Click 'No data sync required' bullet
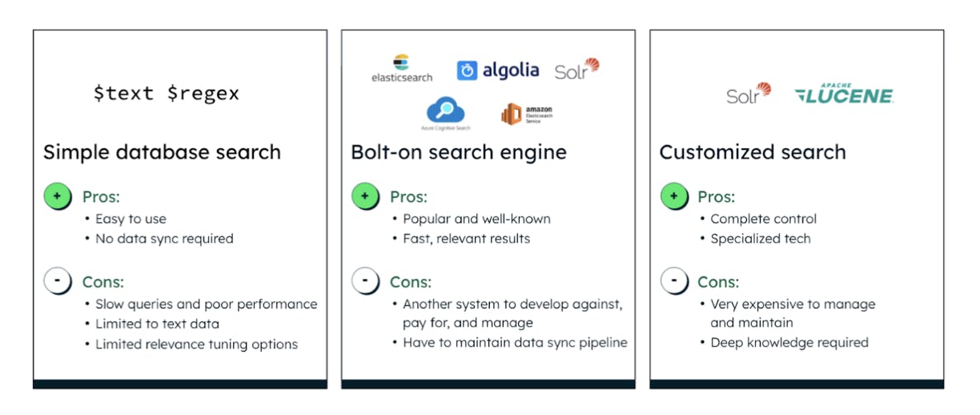 (164, 239)
